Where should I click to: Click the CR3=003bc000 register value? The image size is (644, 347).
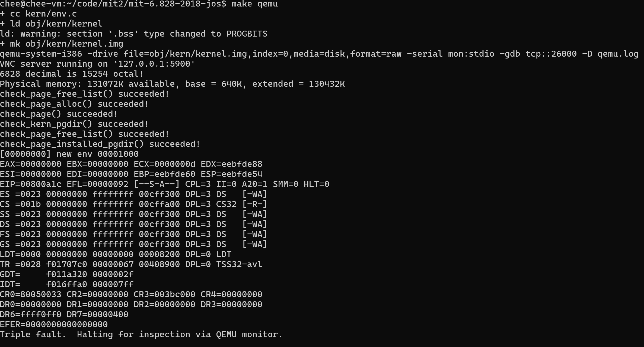(164, 294)
